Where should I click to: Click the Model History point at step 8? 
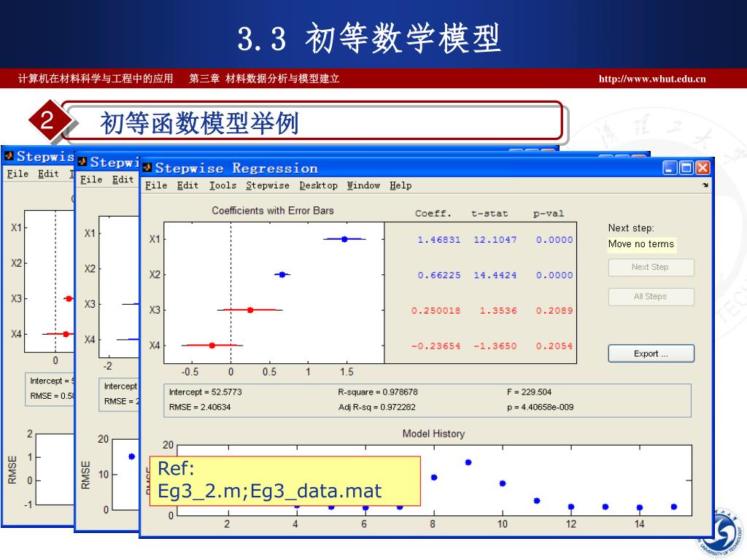click(434, 477)
